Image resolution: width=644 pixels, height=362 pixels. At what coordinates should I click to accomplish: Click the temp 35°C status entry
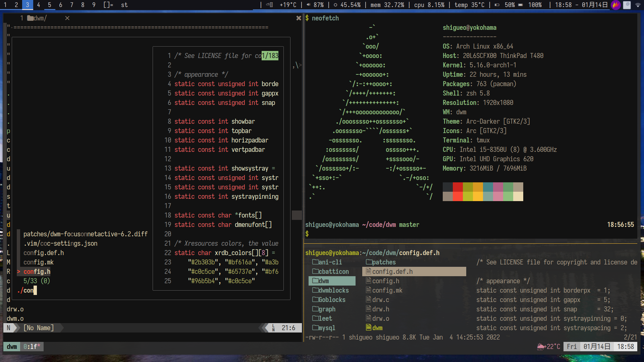click(470, 5)
